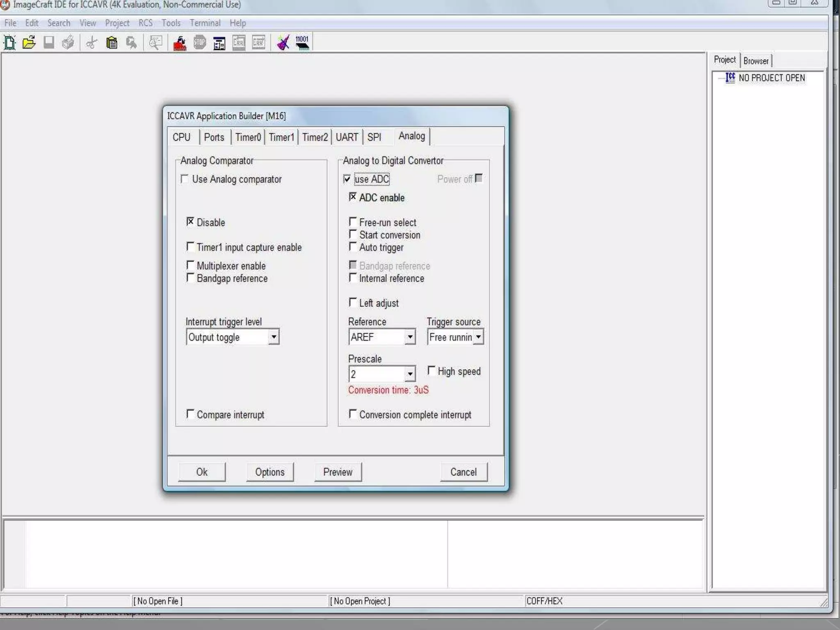Open the Prescale dropdown
This screenshot has width=840, height=630.
point(410,374)
